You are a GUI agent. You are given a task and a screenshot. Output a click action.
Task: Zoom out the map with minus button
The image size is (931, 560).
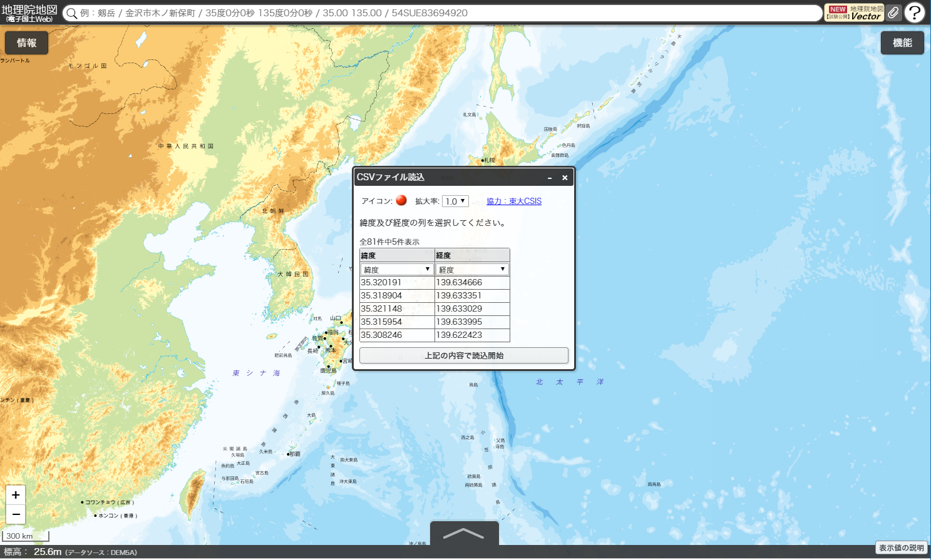pyautogui.click(x=16, y=514)
